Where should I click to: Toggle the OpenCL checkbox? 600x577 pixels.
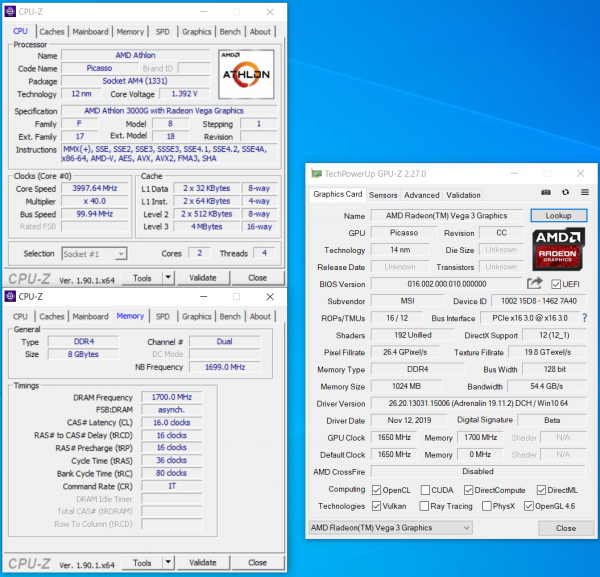point(376,490)
